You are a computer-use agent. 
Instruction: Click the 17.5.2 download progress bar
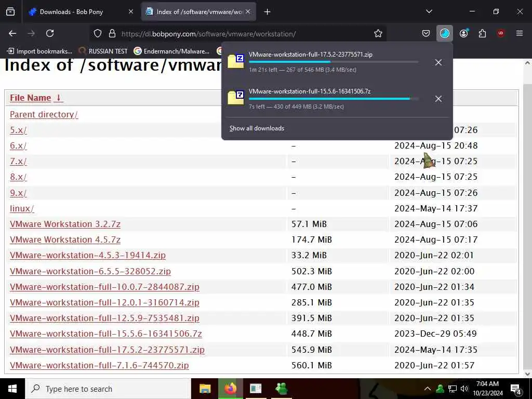click(x=334, y=62)
